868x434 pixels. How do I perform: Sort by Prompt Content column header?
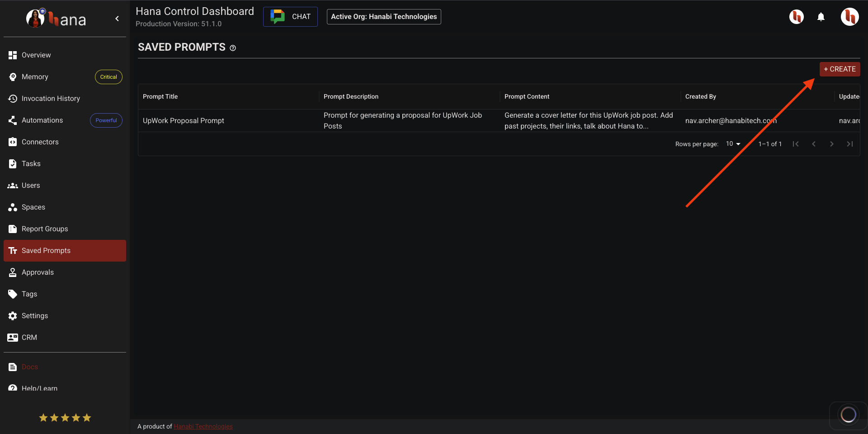(527, 96)
